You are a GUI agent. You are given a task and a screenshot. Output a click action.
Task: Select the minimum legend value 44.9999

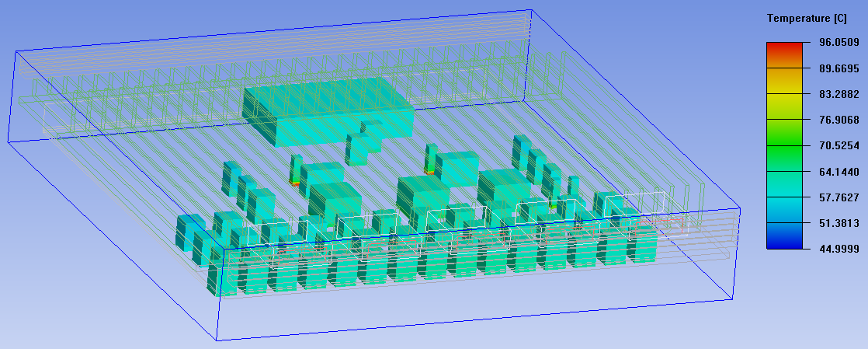point(838,249)
